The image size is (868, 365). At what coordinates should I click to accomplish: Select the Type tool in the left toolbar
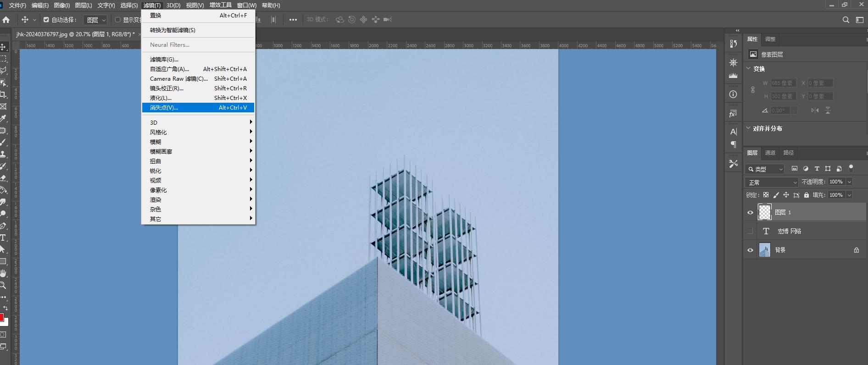3,238
